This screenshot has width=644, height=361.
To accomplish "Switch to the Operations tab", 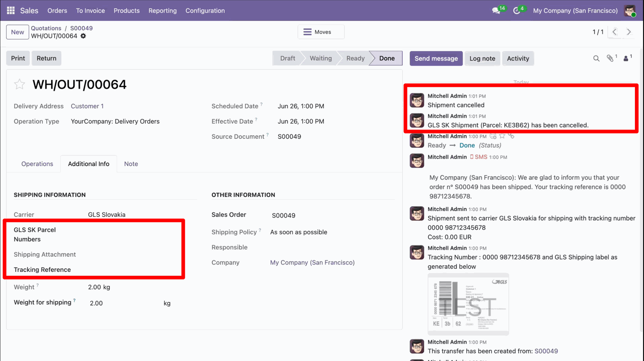I will [37, 164].
